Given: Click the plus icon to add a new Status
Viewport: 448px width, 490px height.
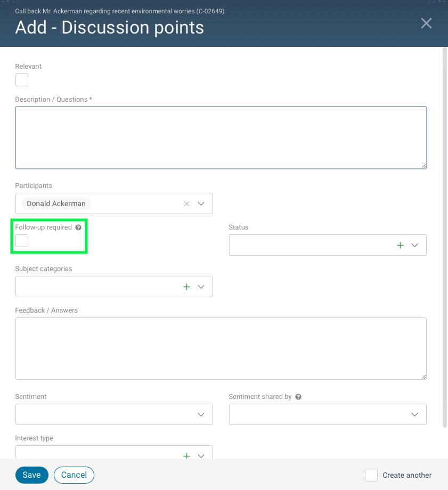Looking at the screenshot, I should 400,245.
